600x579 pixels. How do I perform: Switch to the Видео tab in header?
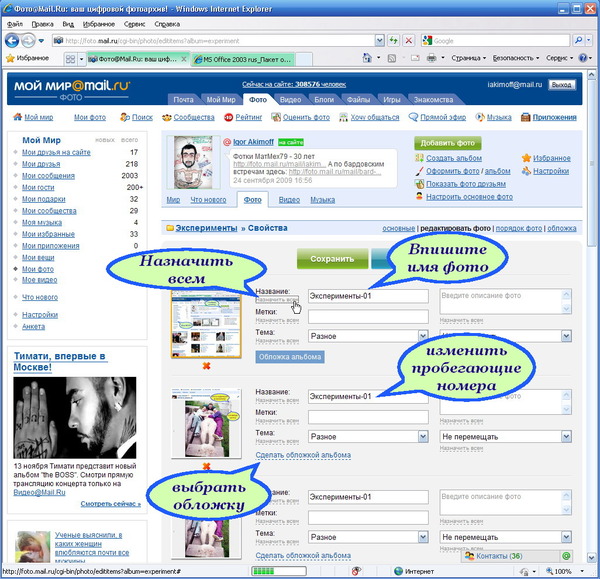tap(290, 99)
